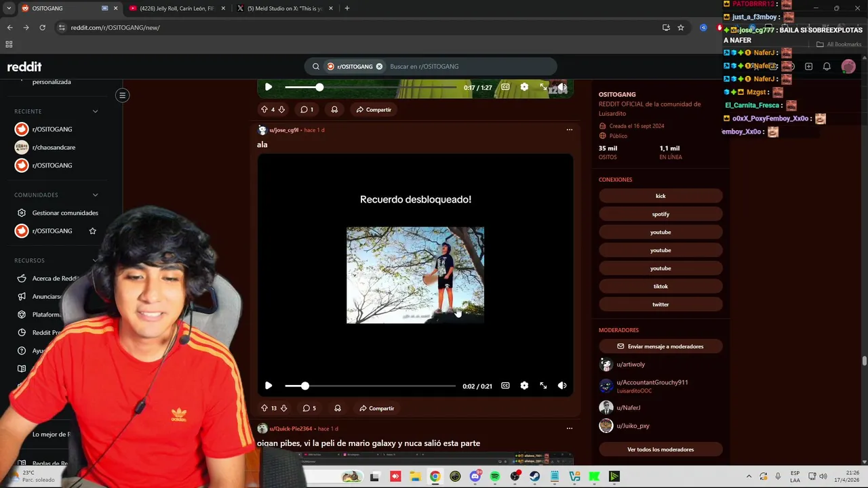
Task: Remove the r/OSITOGANG search filter chip
Action: coord(379,66)
